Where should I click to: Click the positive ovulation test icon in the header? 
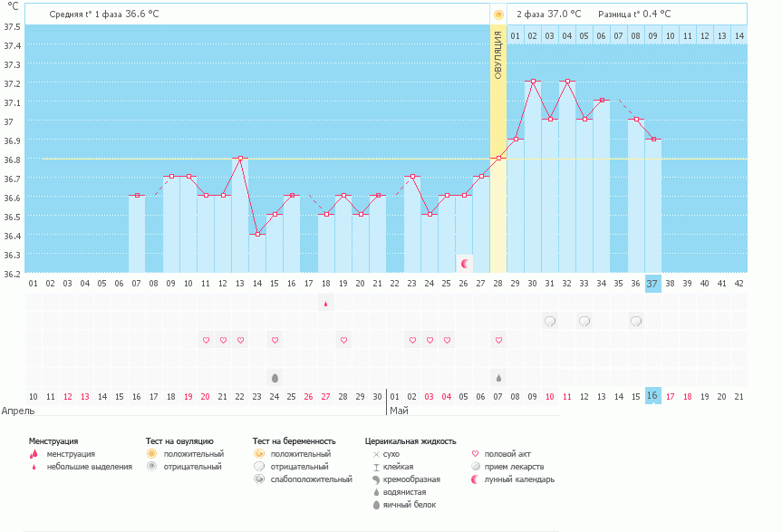click(497, 15)
